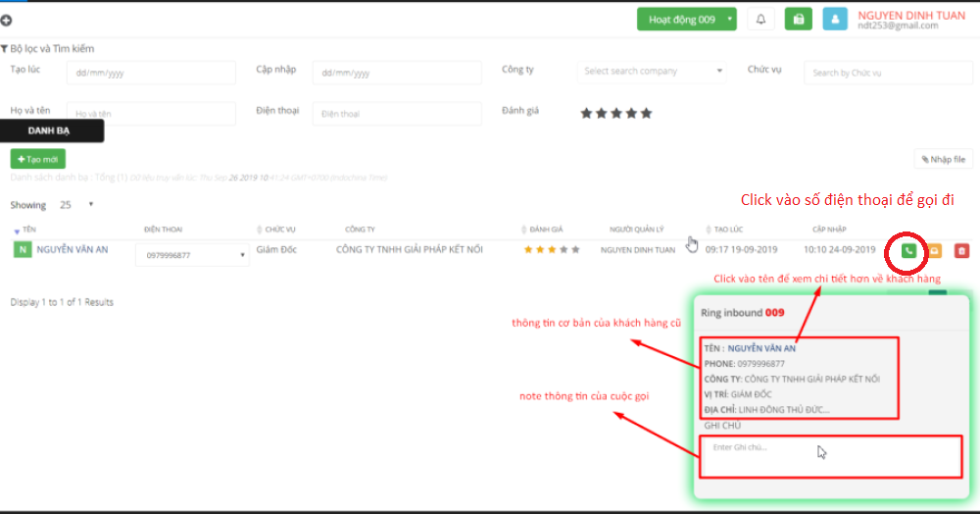
Task: Open the Hoạt động 009 status dropdown
Action: 686,20
